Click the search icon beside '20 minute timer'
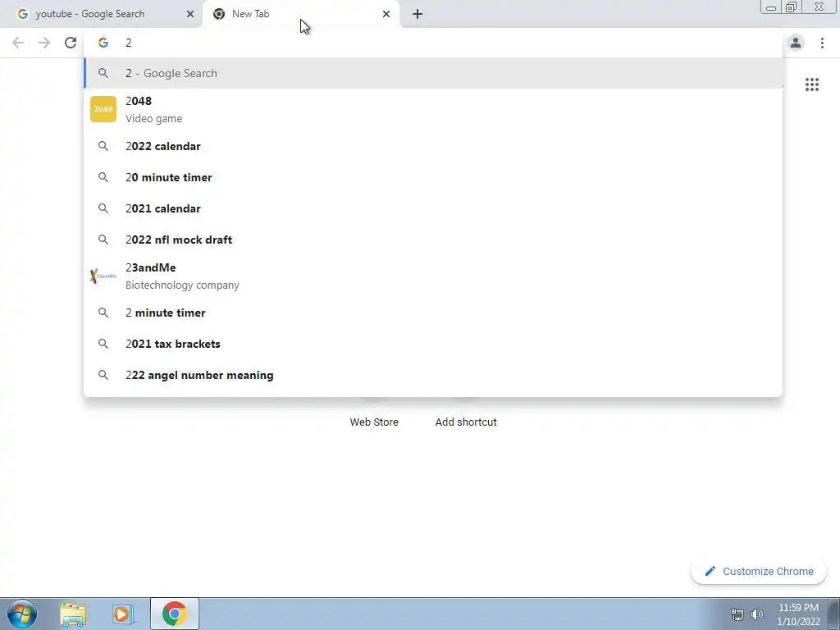Screen dimensions: 840x630 103,177
